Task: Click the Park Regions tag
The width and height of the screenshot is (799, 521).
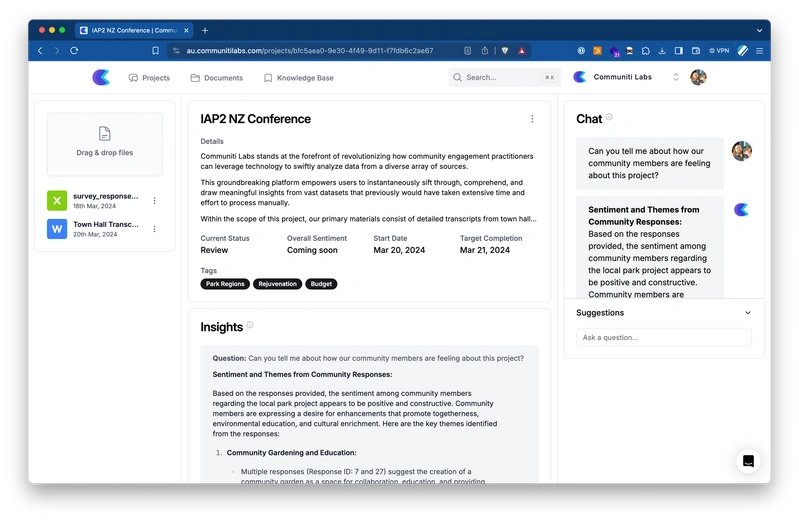Action: pyautogui.click(x=225, y=284)
